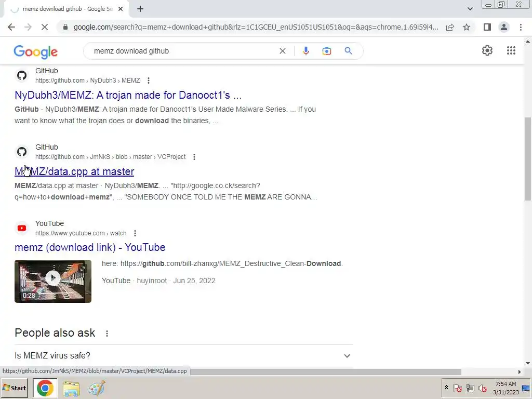Open Paint from the taskbar

point(97,389)
